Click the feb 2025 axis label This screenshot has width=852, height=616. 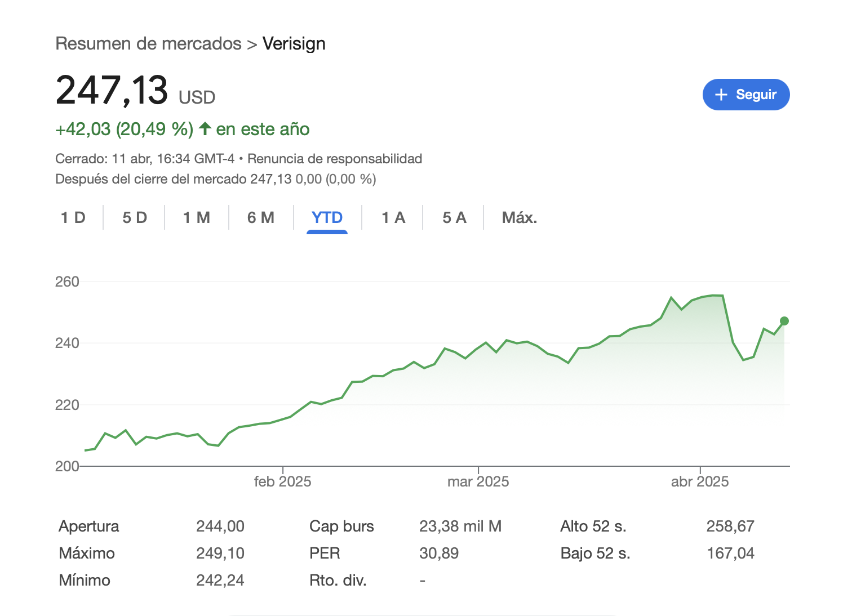[x=282, y=481]
